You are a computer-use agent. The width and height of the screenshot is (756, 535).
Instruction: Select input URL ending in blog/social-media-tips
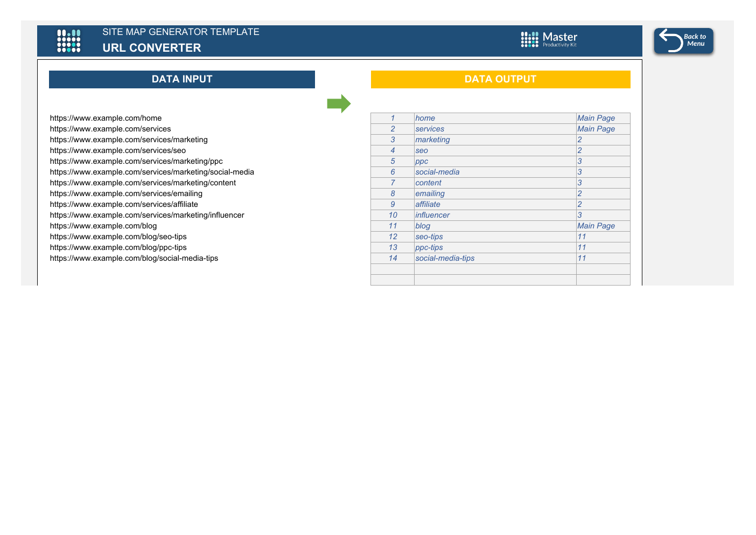coord(134,258)
